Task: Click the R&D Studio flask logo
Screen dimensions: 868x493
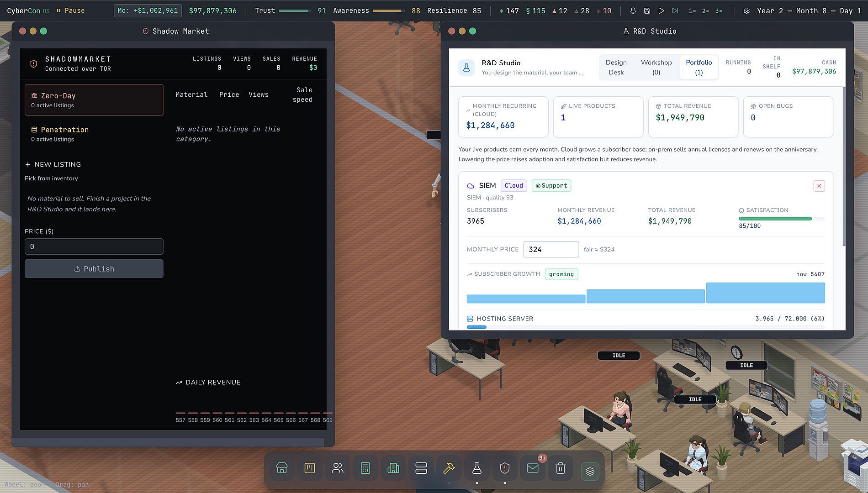Action: coord(466,68)
